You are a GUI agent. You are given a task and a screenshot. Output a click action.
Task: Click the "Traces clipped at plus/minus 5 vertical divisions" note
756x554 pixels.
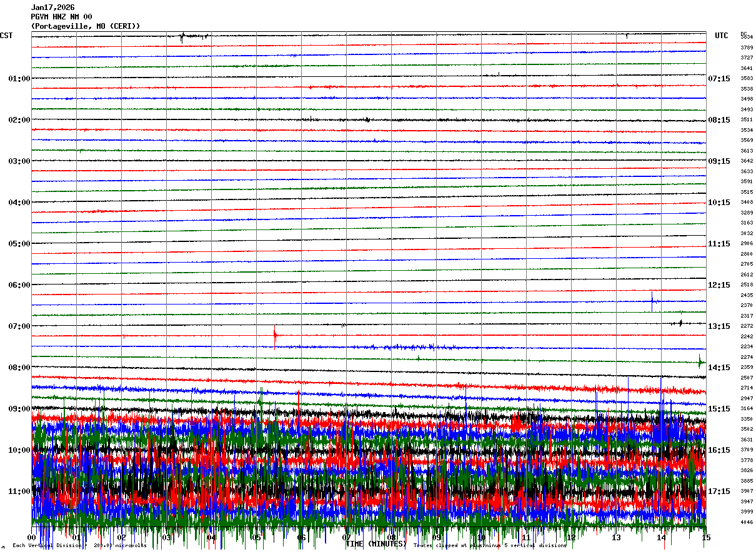tap(490, 546)
